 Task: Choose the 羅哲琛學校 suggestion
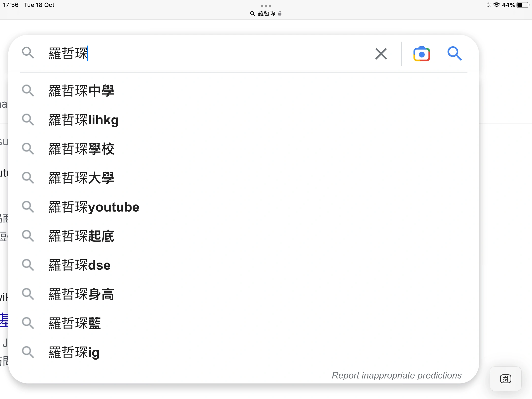point(81,149)
